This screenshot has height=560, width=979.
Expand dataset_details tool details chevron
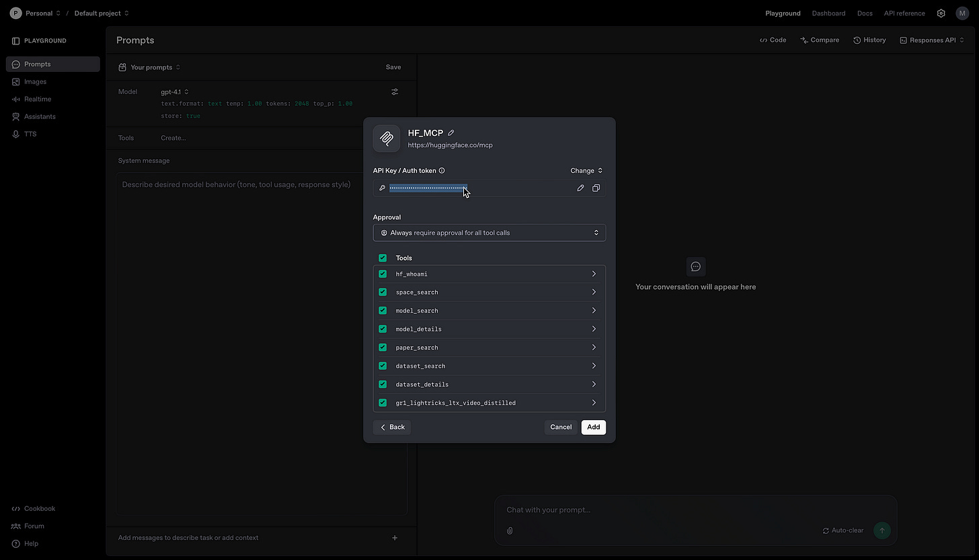tap(594, 385)
